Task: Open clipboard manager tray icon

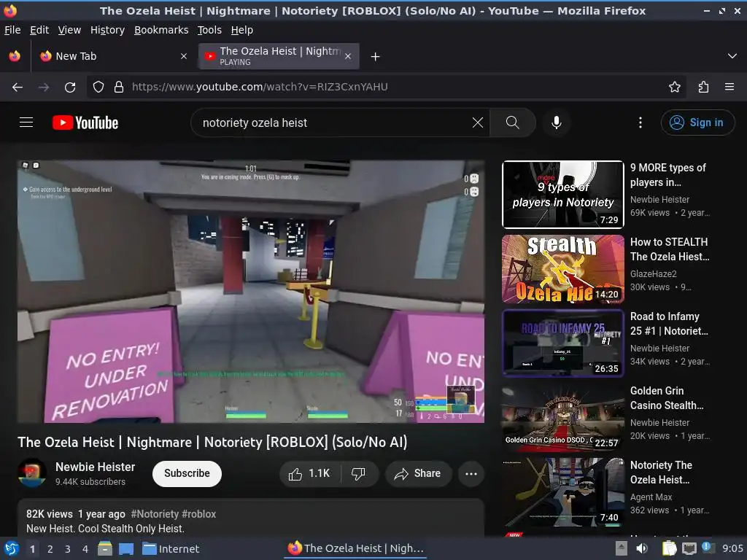Action: click(x=670, y=548)
